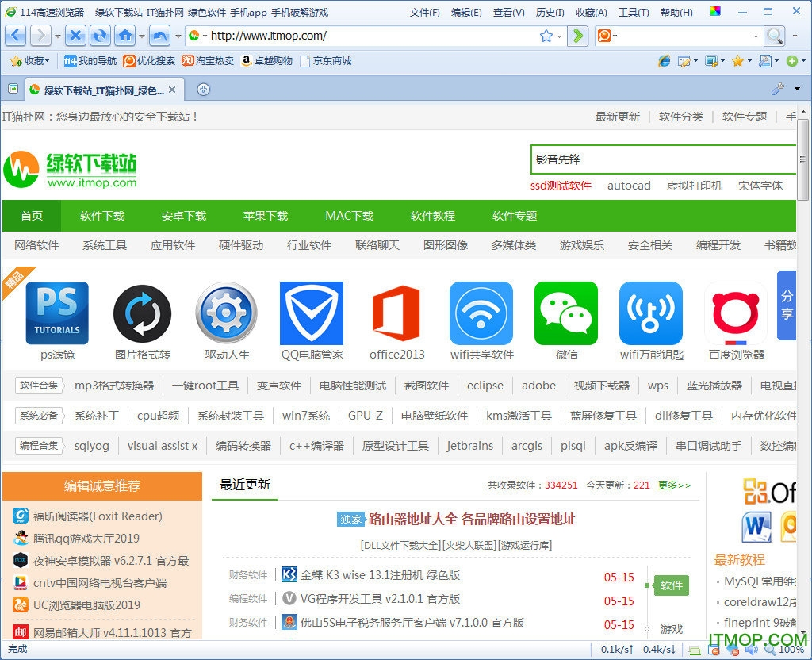Open the 淘宝热卖 bookmark
This screenshot has height=660, width=812.
pos(209,61)
